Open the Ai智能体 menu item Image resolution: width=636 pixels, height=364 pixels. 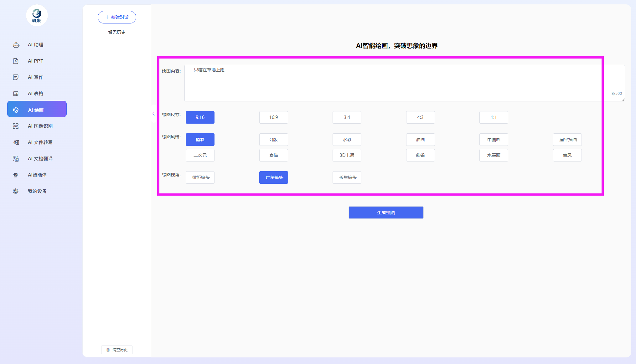37,175
